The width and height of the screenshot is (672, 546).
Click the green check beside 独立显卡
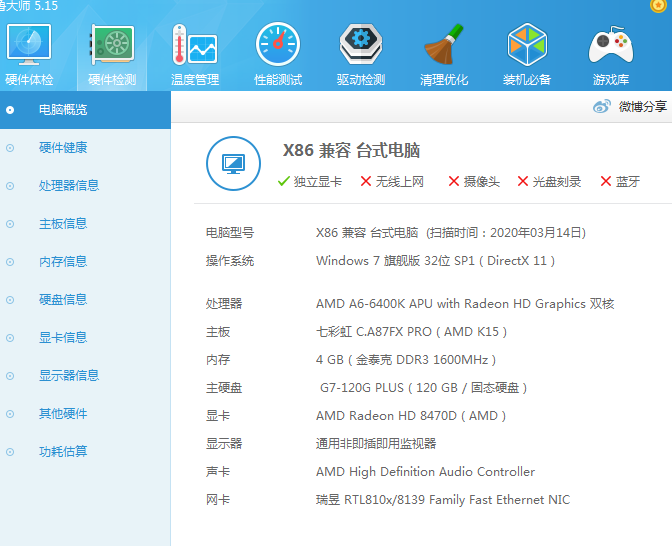pos(283,181)
